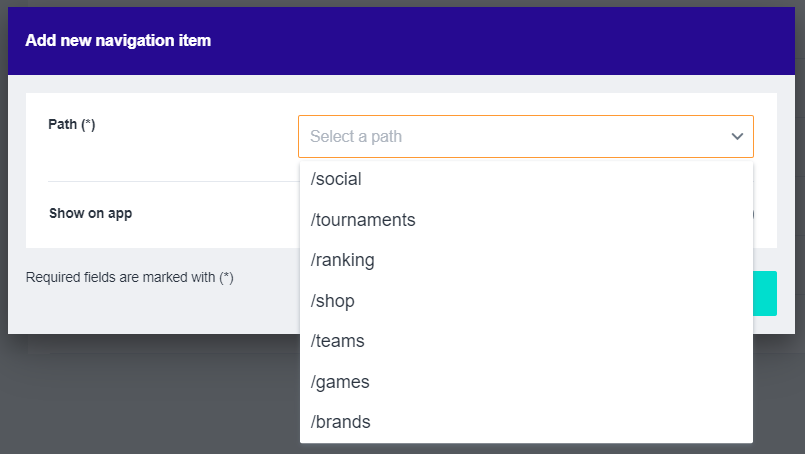Click the chevron arrow in Path dropdown
The image size is (805, 454).
point(737,136)
